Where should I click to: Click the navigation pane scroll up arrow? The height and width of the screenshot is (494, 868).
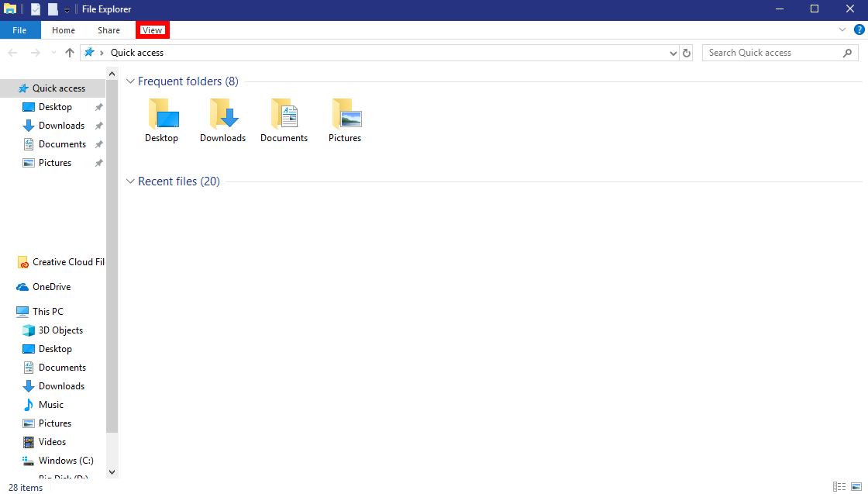[x=112, y=74]
